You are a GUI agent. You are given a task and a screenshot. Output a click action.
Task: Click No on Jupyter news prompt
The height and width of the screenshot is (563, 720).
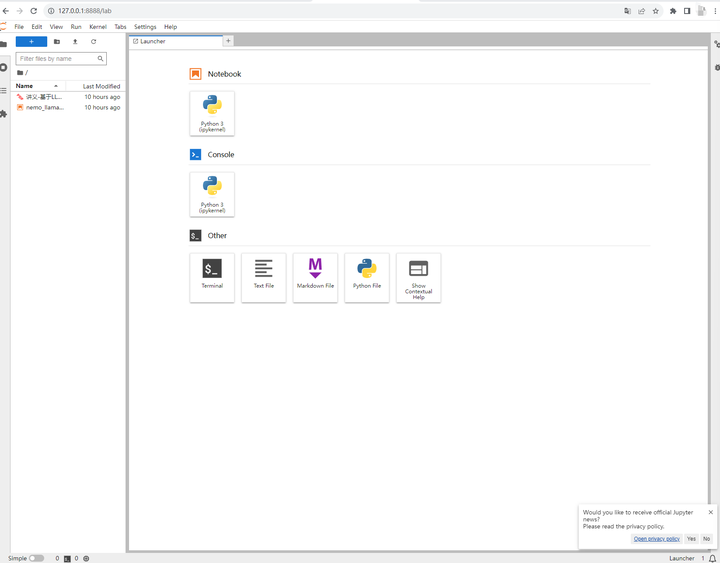click(706, 539)
